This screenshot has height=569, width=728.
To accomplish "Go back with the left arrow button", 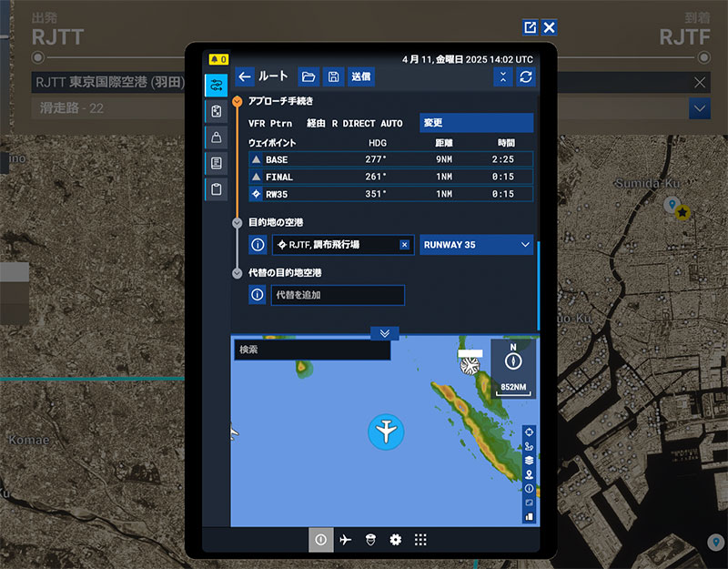I will coord(245,76).
